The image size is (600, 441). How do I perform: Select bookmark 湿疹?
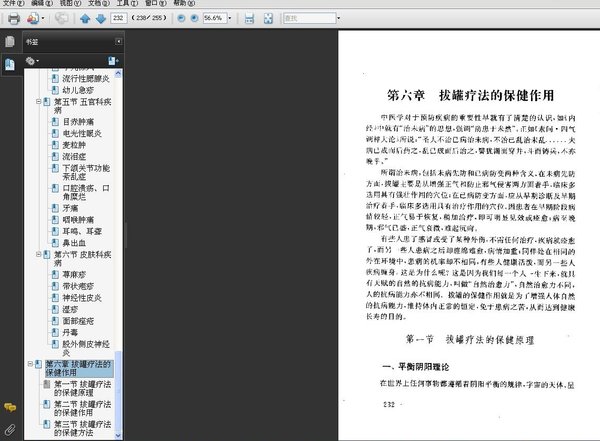(x=70, y=309)
